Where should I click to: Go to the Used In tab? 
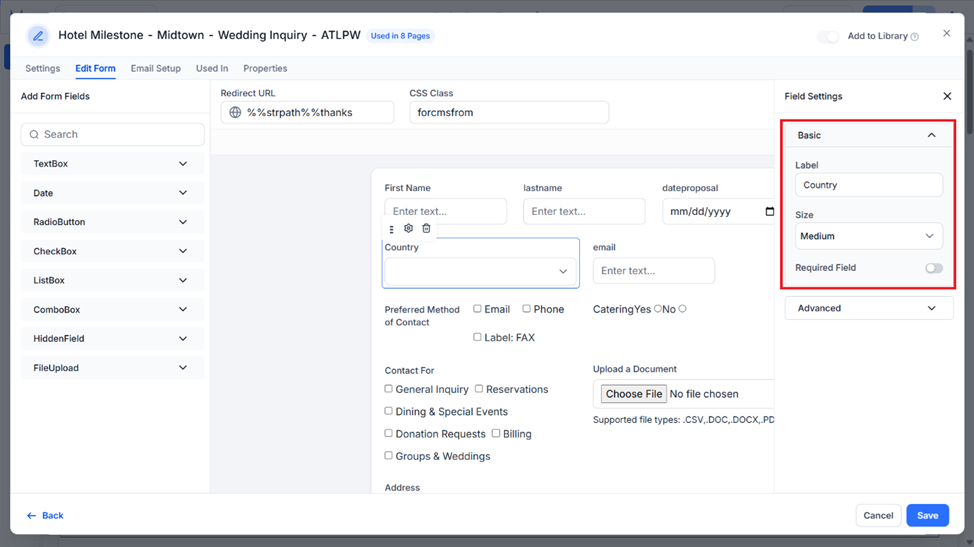(212, 68)
